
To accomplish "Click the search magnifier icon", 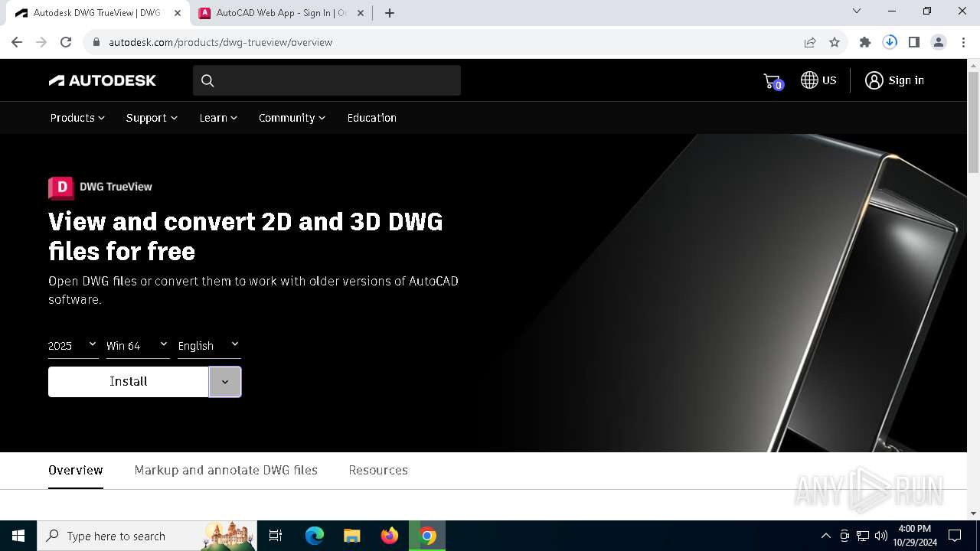I will 207,80.
